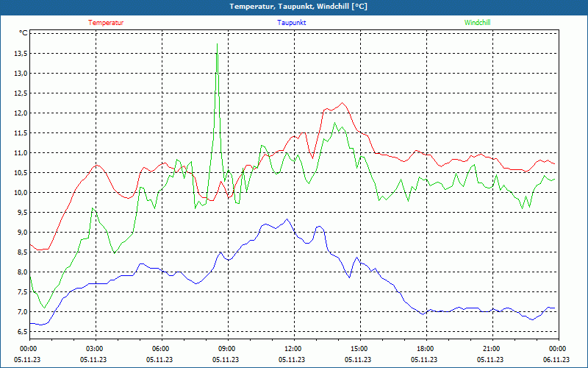
Task: Click the 10,5 y-axis value
Action: [x=21, y=173]
